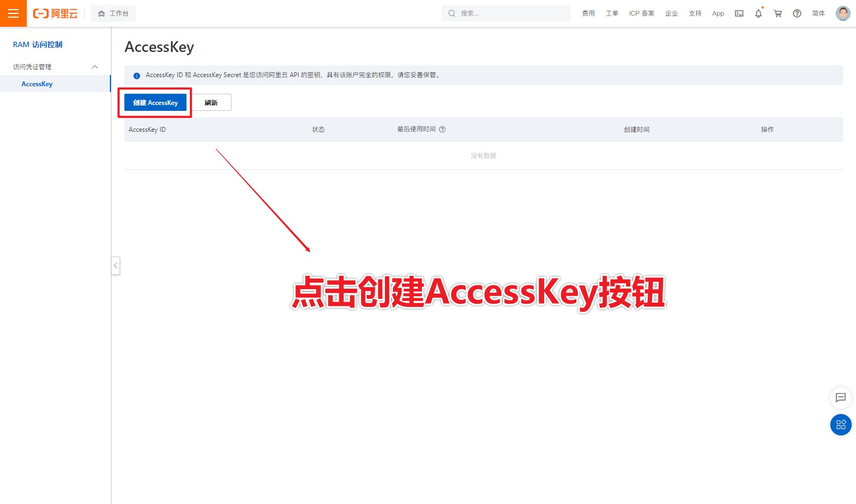Click the 刷新 refresh button
The width and height of the screenshot is (856, 504).
(x=211, y=102)
